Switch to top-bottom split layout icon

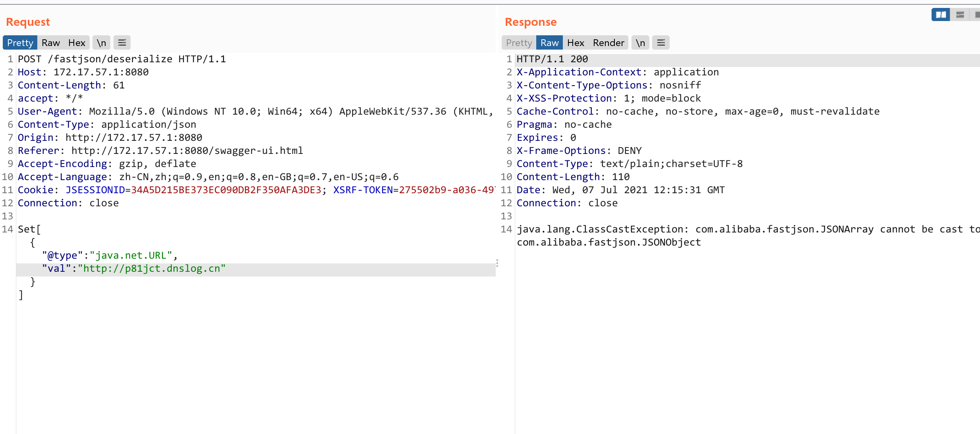click(960, 15)
